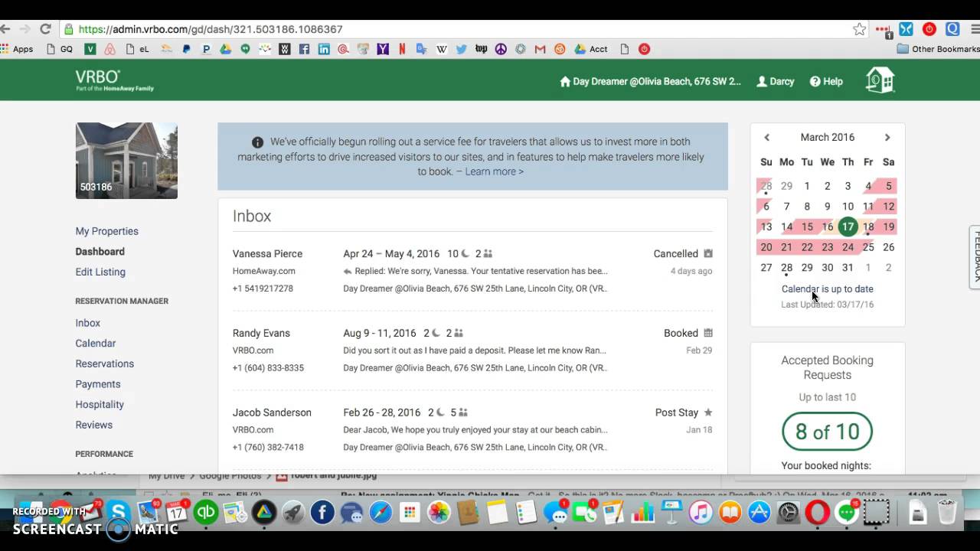Open Opera from the Dock

coord(817,512)
